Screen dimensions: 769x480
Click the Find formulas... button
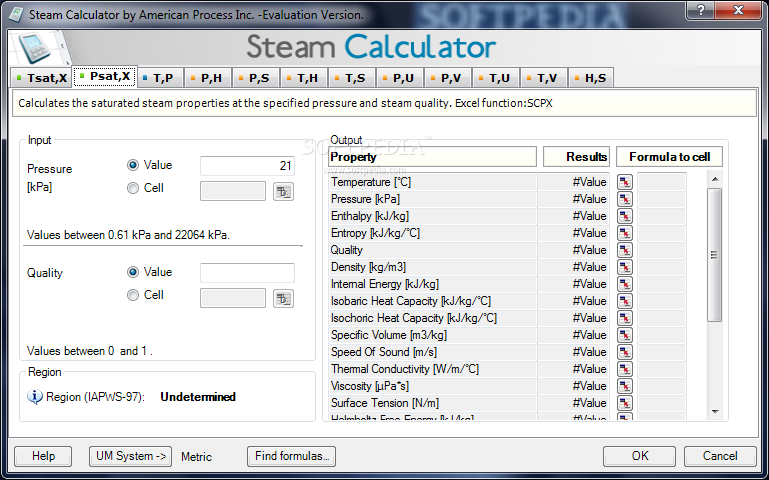(291, 456)
